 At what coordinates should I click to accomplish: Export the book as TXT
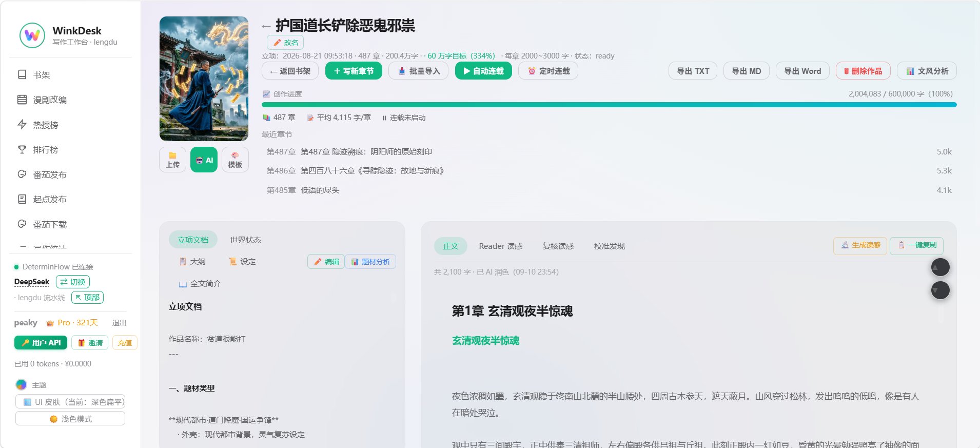pos(693,71)
